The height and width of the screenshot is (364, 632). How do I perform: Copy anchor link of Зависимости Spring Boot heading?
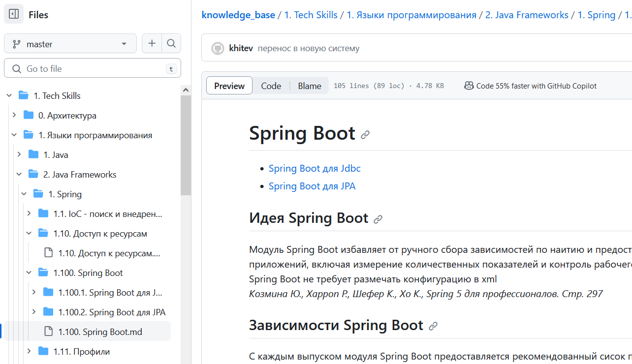tap(433, 326)
